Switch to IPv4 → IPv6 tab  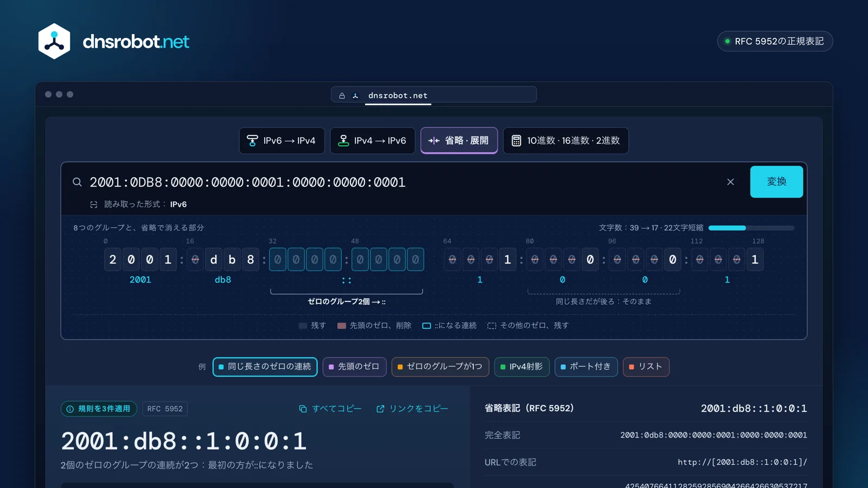pyautogui.click(x=373, y=141)
